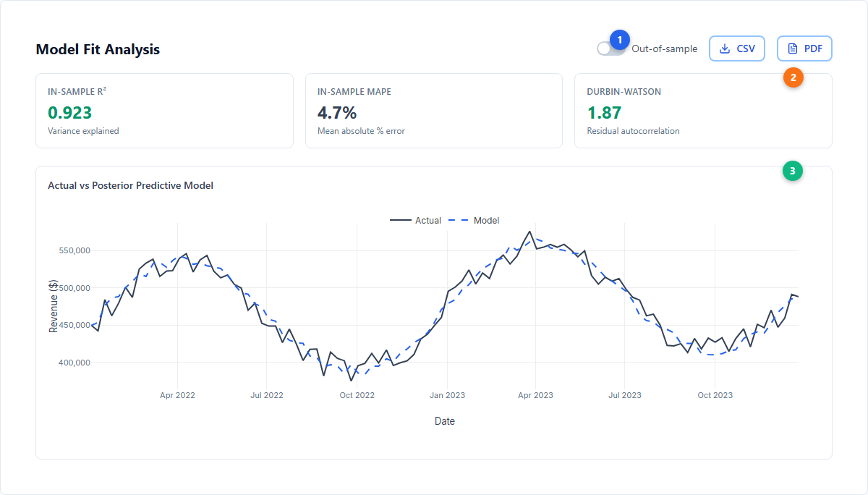
Task: Click the Residual autocorrelation caption
Action: (633, 131)
